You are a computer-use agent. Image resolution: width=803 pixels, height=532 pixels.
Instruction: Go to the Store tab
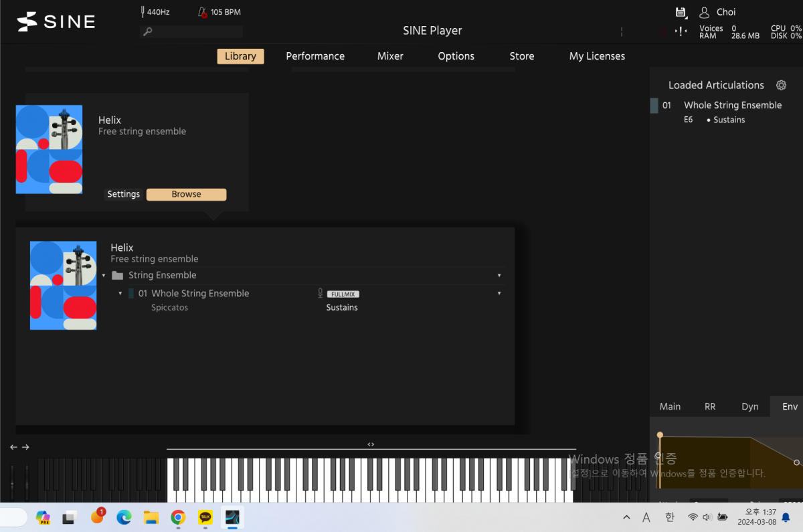coord(522,56)
